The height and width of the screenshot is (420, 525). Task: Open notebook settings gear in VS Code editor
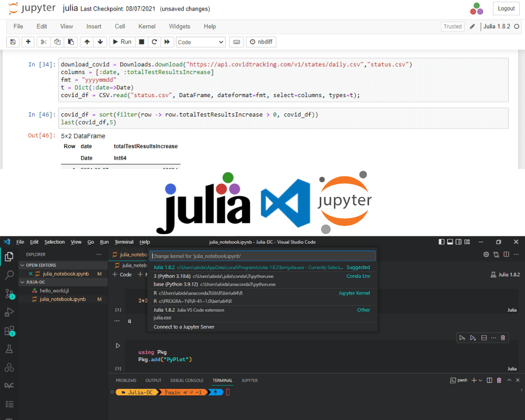tap(486, 255)
